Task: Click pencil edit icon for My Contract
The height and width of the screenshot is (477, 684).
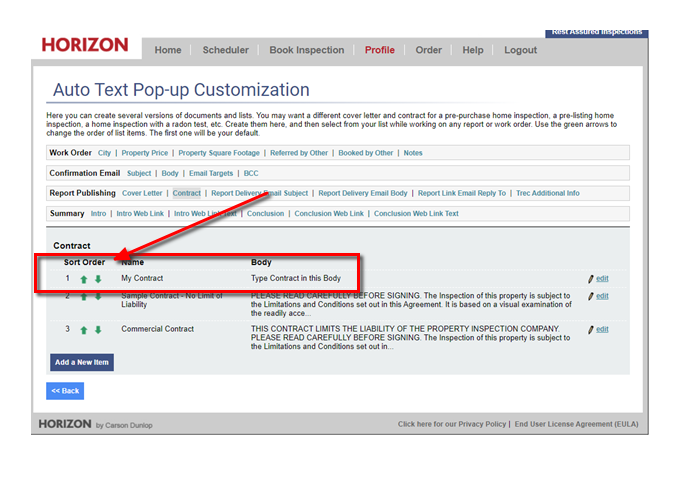Action: point(592,279)
